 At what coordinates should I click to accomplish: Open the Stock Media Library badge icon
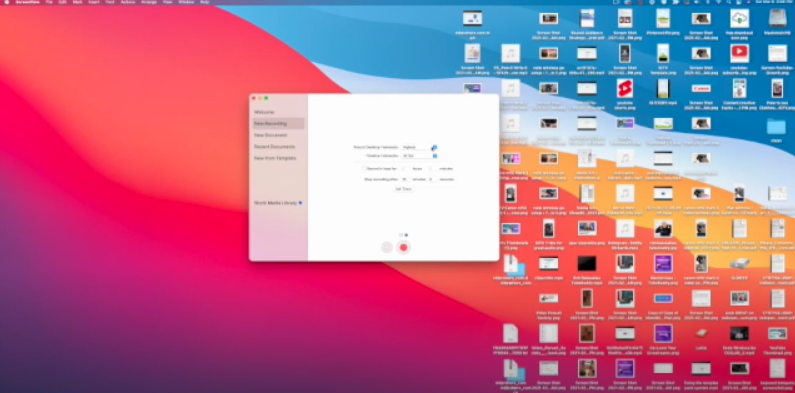[300, 203]
